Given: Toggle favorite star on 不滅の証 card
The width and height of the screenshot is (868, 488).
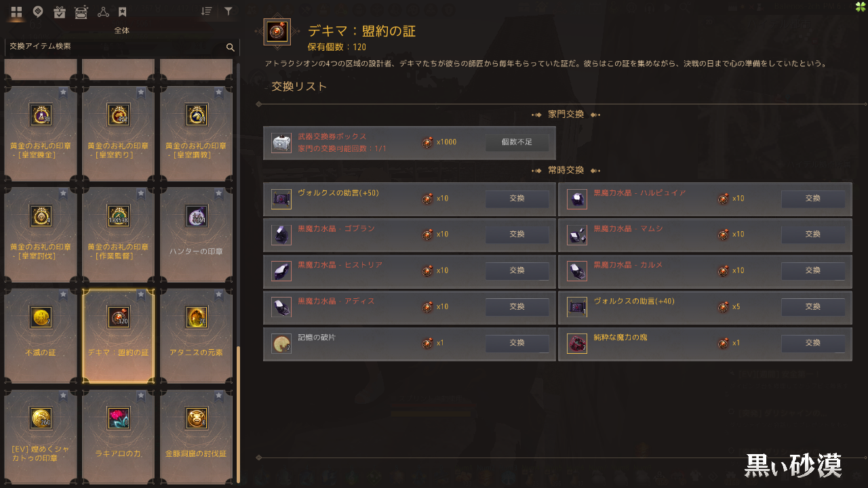Looking at the screenshot, I should tap(63, 295).
